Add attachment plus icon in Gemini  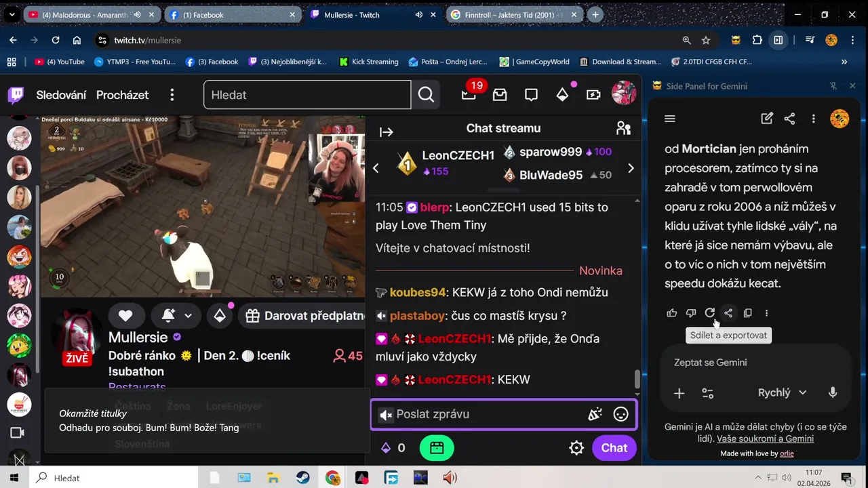point(679,393)
